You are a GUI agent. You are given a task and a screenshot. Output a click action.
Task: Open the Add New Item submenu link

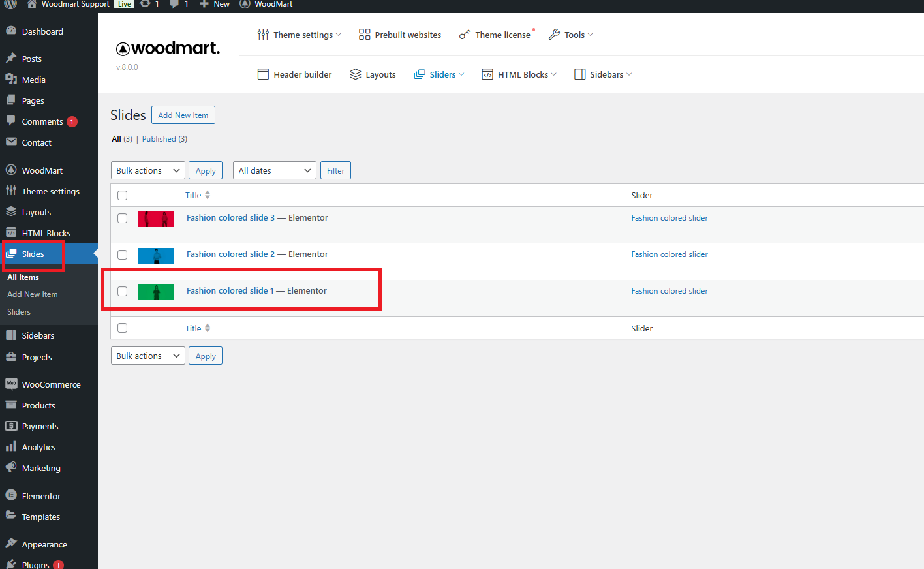pyautogui.click(x=33, y=294)
